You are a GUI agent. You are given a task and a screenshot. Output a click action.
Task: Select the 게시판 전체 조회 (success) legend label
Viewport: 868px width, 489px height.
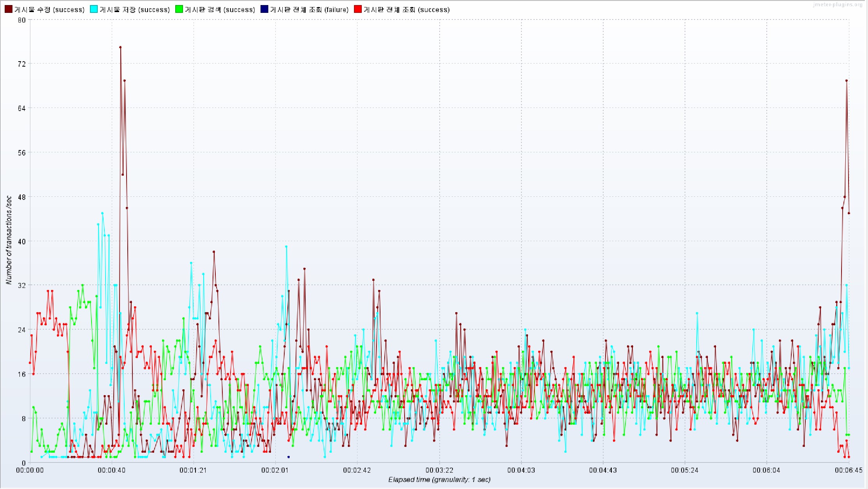406,10
